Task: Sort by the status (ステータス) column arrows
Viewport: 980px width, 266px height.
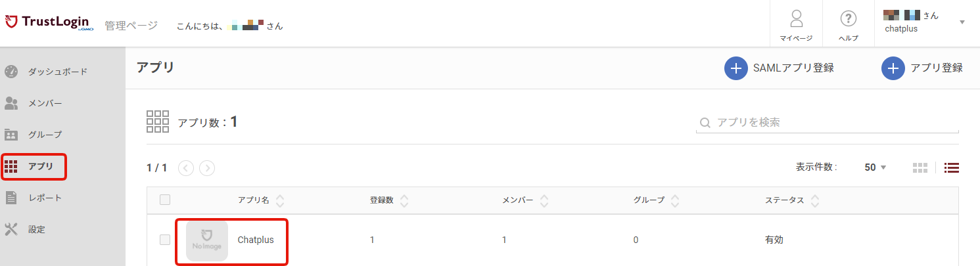Action: 815,200
